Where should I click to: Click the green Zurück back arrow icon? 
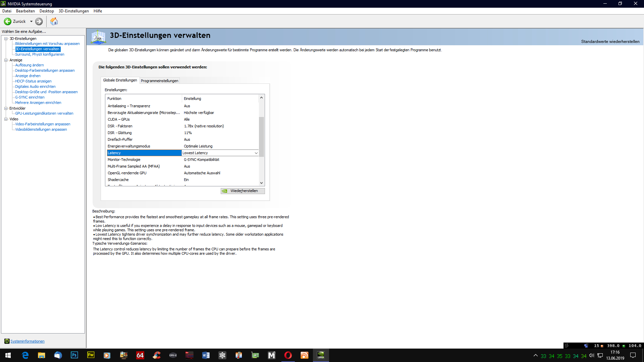[x=7, y=21]
